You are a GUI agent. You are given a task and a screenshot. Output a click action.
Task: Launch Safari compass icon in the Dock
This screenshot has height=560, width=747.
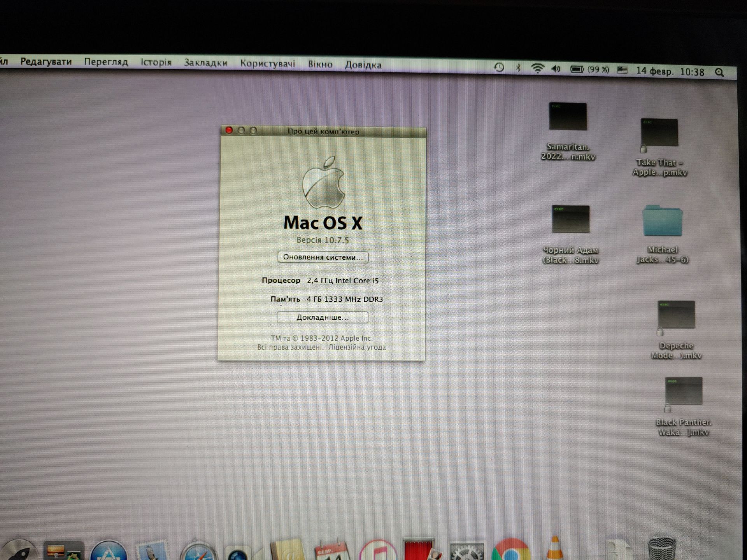pyautogui.click(x=199, y=550)
